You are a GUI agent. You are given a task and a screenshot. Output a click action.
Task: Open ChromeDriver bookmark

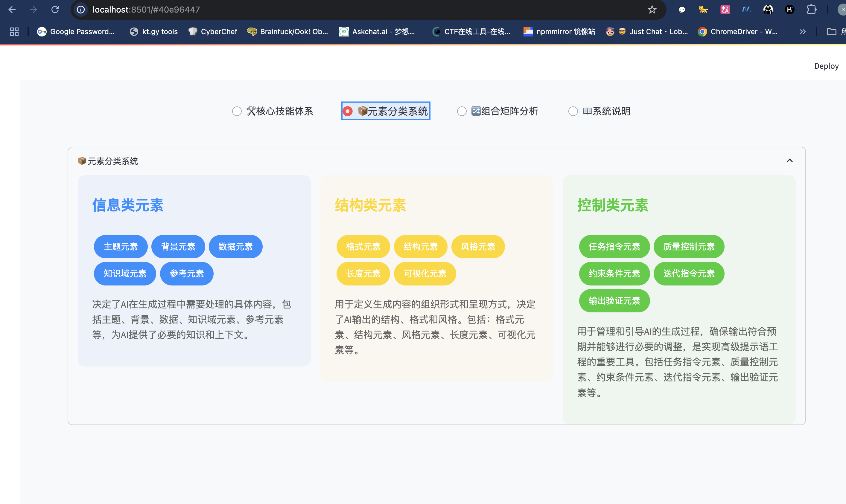(738, 32)
